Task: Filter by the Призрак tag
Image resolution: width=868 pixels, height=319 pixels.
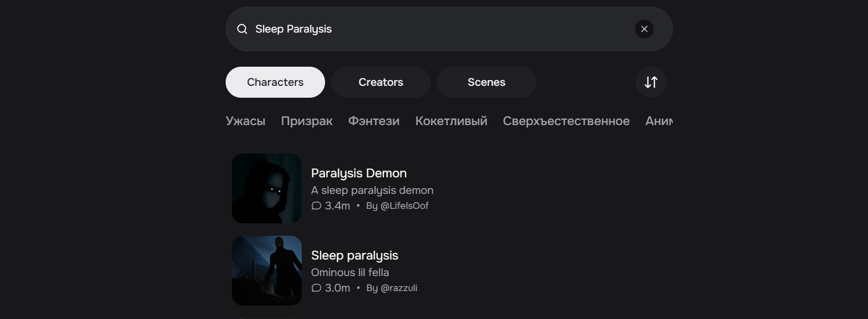Action: pos(307,121)
